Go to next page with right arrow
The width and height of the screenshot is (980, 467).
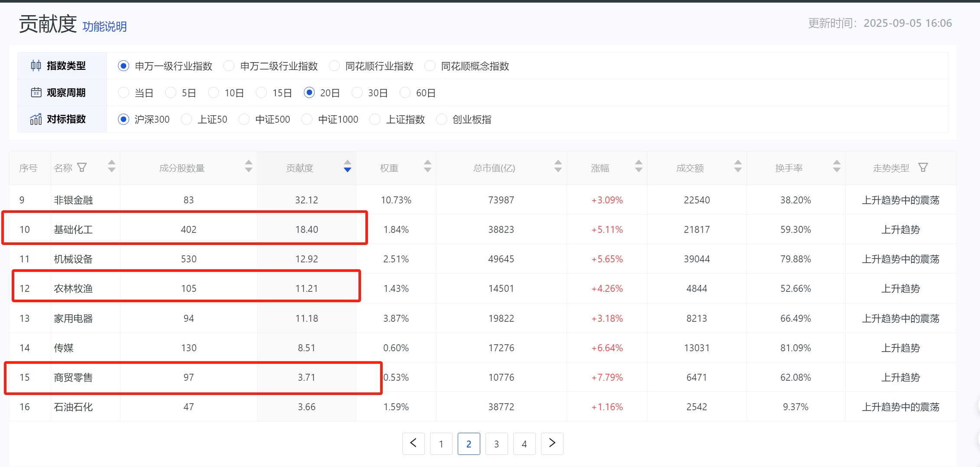click(552, 444)
